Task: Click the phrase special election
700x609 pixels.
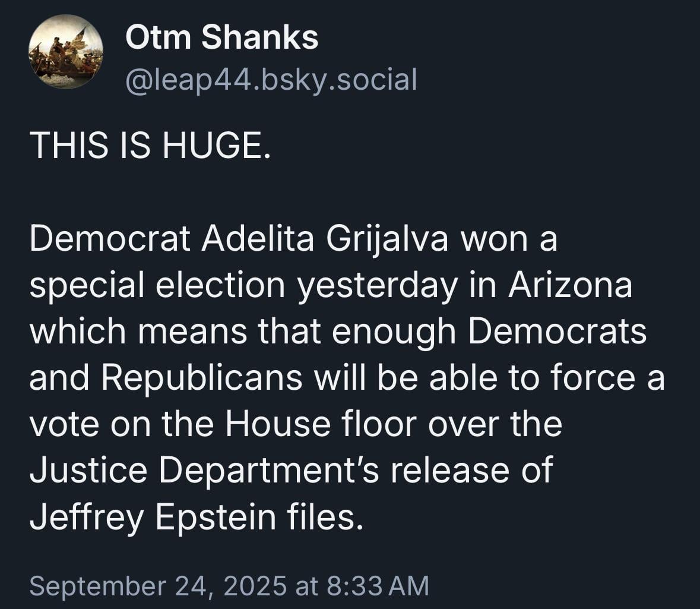Action: tap(157, 287)
